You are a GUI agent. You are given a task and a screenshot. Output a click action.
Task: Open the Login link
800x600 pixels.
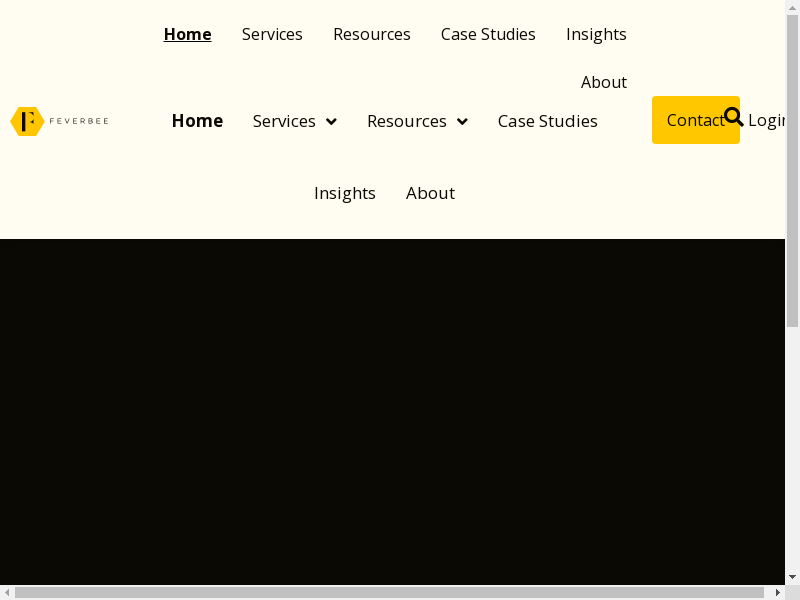click(766, 120)
